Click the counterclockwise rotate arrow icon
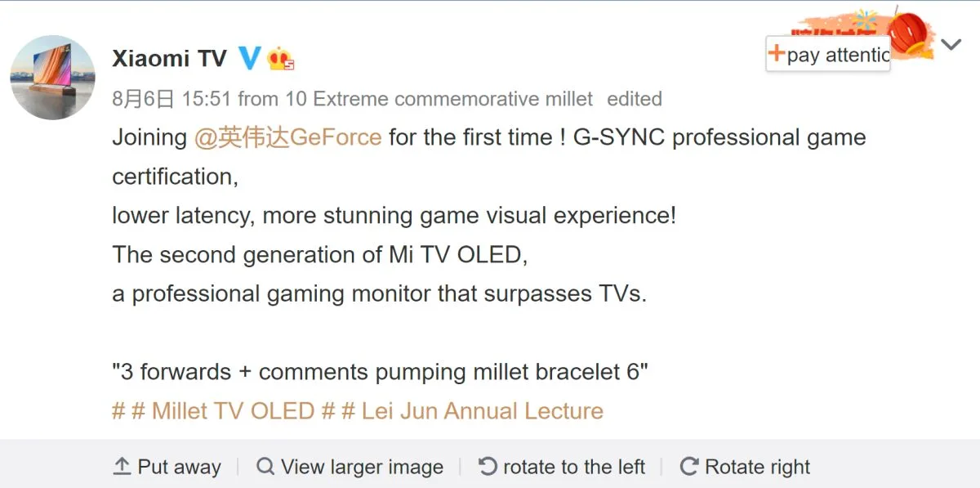Image resolution: width=980 pixels, height=488 pixels. [488, 467]
